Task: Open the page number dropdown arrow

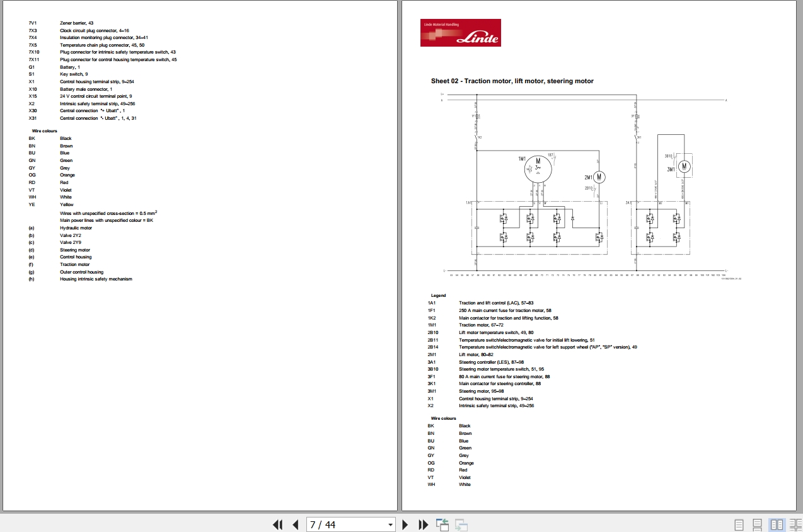Action: (390, 524)
